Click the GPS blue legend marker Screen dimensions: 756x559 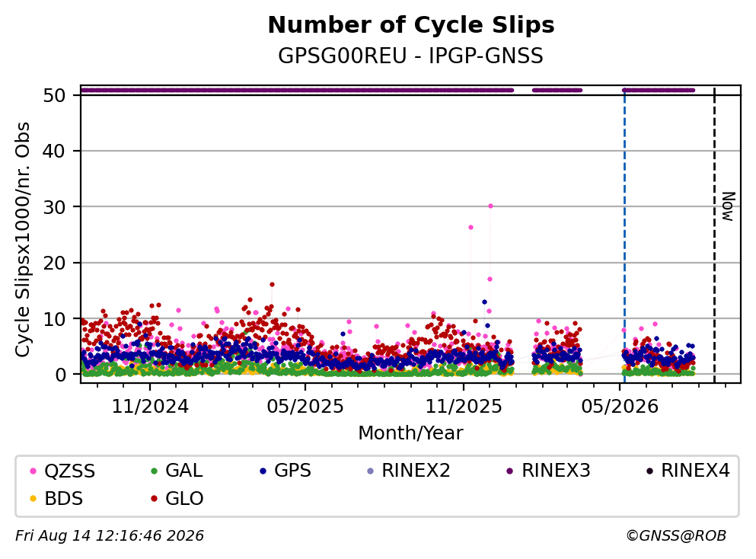click(263, 471)
